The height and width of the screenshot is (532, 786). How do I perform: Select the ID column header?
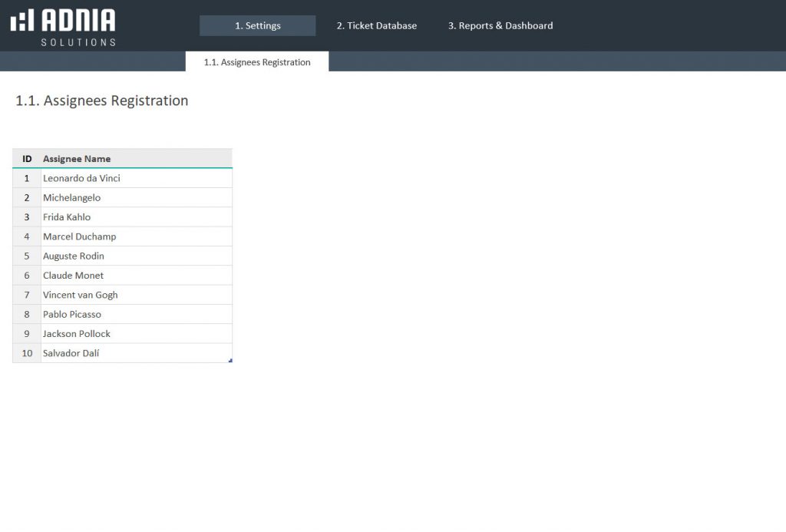pos(26,158)
